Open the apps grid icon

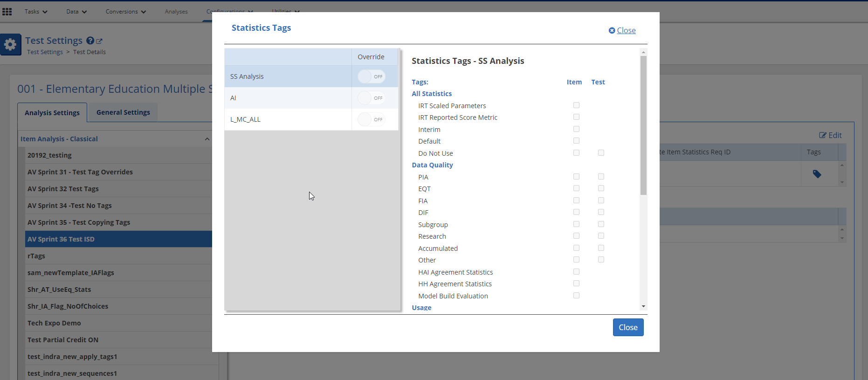[7, 12]
